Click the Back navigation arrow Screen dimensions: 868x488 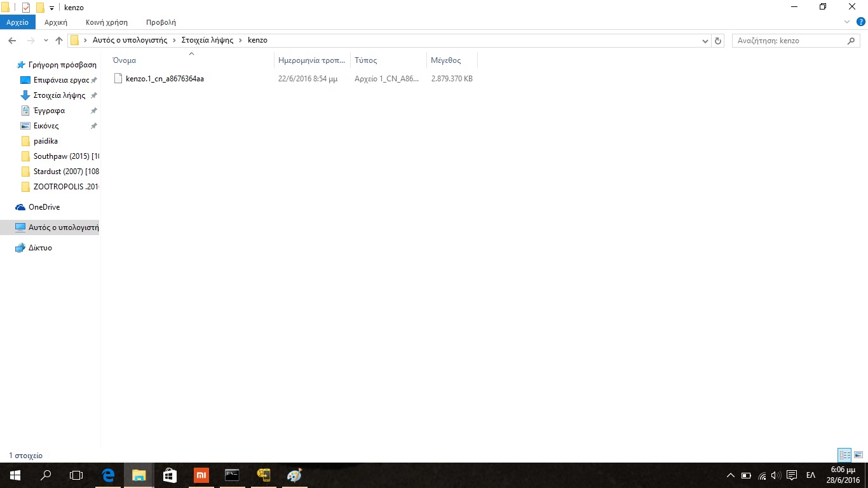(12, 41)
